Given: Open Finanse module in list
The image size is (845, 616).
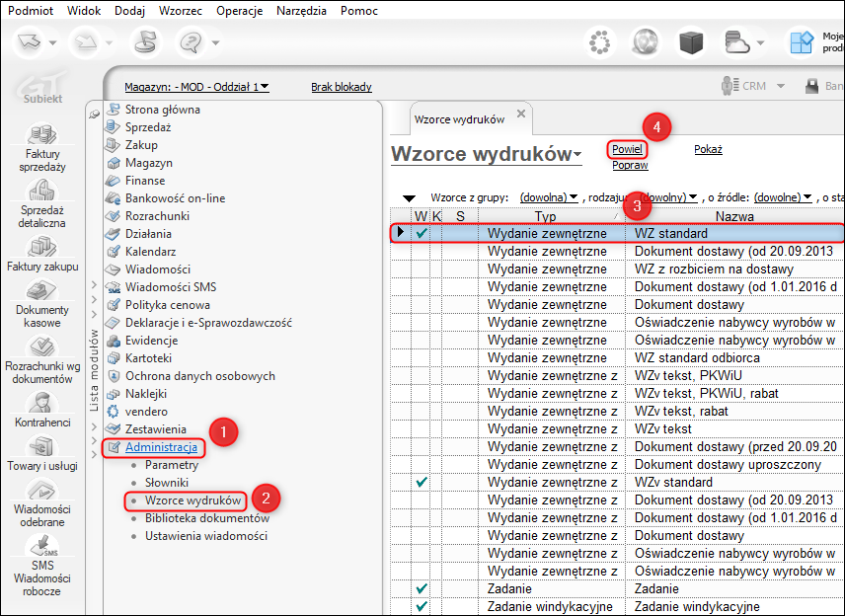Looking at the screenshot, I should pos(145,181).
